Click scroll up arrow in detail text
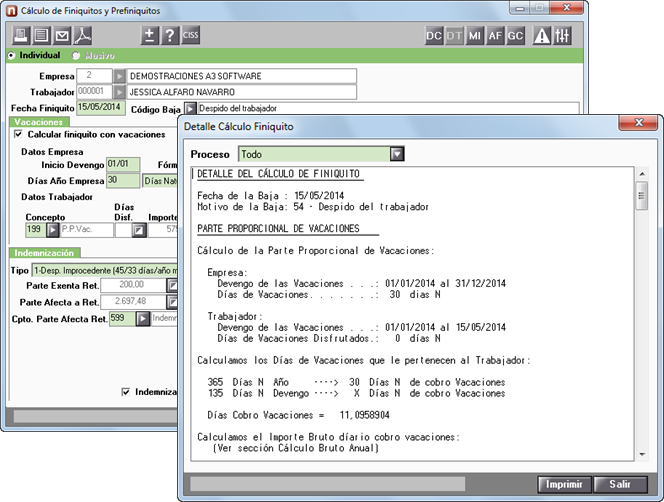Screen dimensions: 664x502 click(642, 174)
